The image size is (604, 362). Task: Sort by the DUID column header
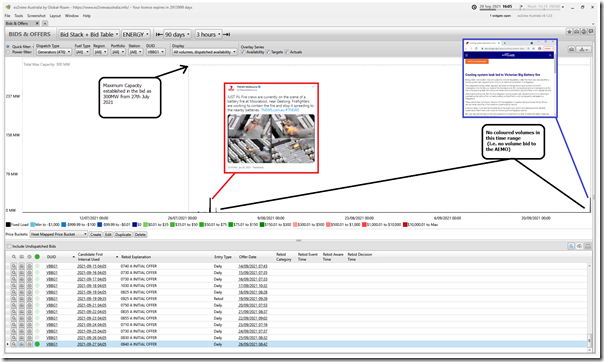[52, 256]
